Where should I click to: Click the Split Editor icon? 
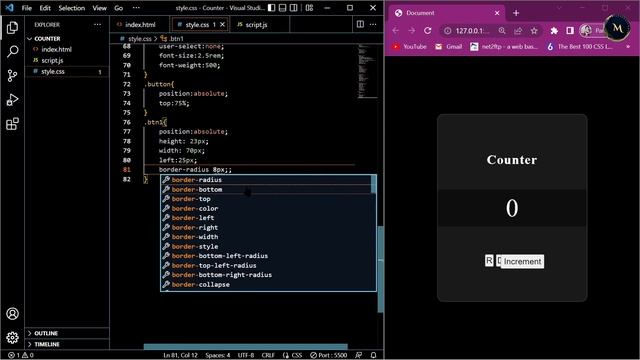pos(360,24)
